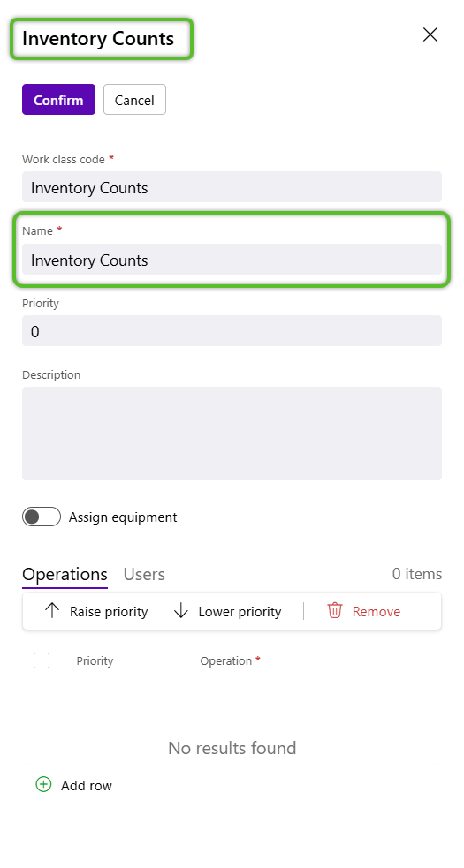The image size is (464, 868).
Task: Click the green plus Add row icon
Action: coord(43,784)
